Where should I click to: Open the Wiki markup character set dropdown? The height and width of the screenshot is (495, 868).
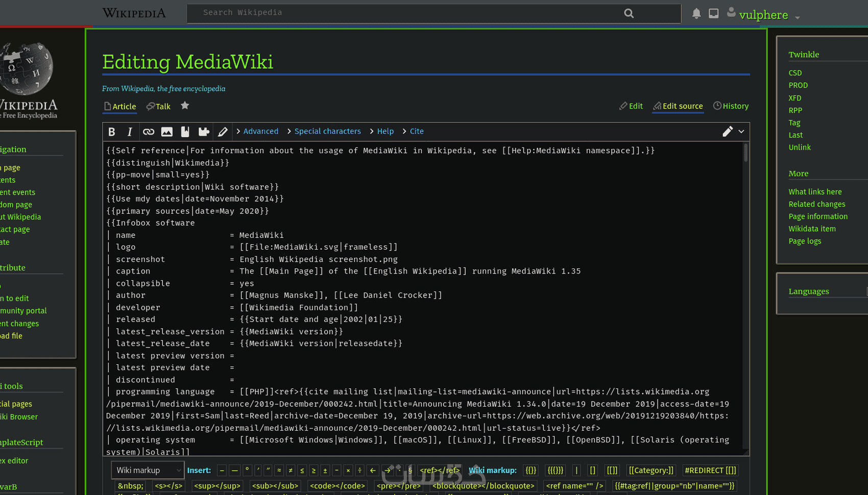[x=147, y=470]
